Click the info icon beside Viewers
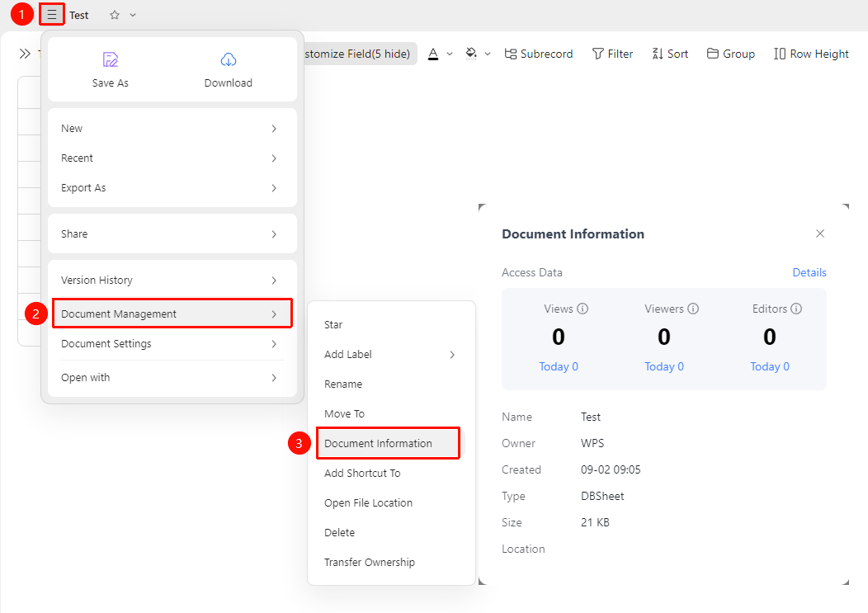This screenshot has height=613, width=868. click(693, 309)
